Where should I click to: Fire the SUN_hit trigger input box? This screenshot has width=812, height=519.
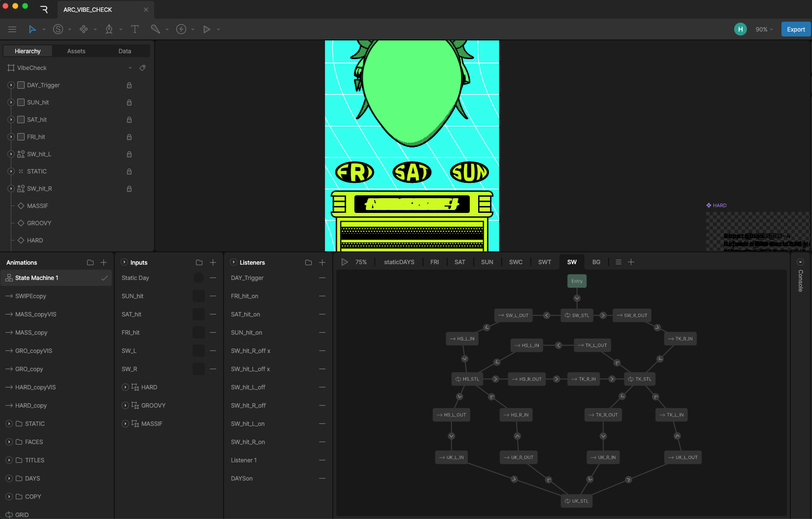tap(198, 296)
